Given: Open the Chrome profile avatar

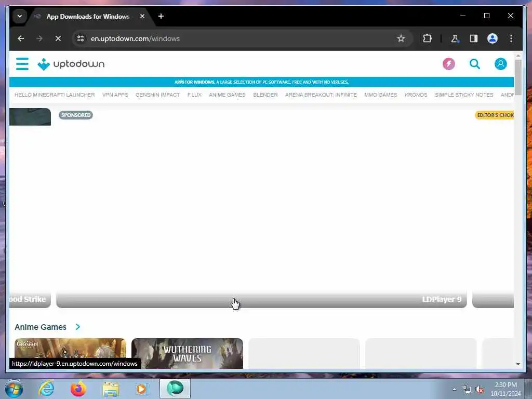Looking at the screenshot, I should (493, 38).
